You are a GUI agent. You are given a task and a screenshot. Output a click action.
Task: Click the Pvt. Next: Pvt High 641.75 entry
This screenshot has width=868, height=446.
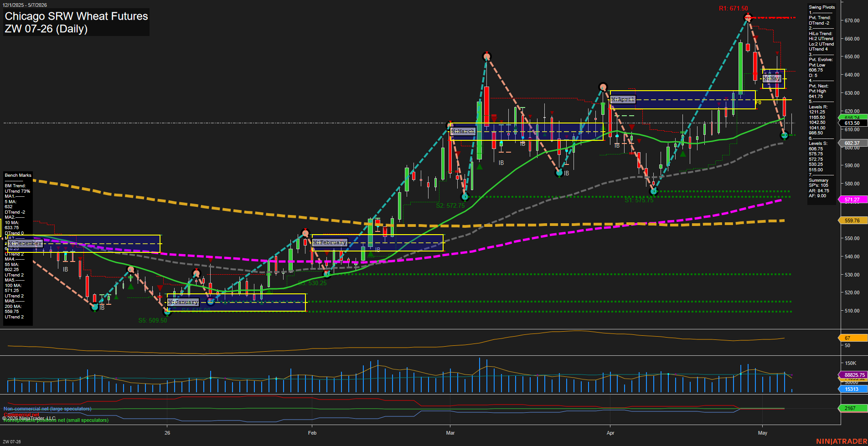click(818, 91)
